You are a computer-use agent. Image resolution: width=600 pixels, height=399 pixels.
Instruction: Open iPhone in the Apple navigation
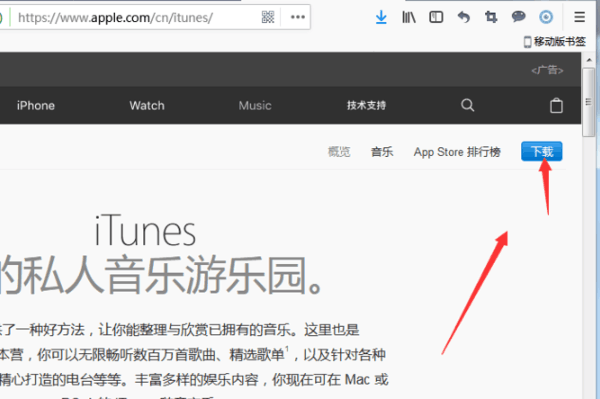36,106
